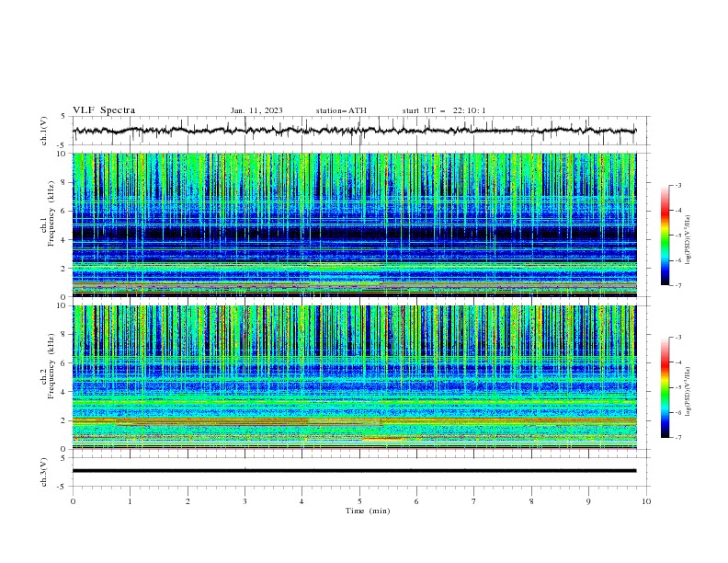728x563 pixels.
Task: Click the ch.1 spectrogram panel
Action: tap(355, 224)
